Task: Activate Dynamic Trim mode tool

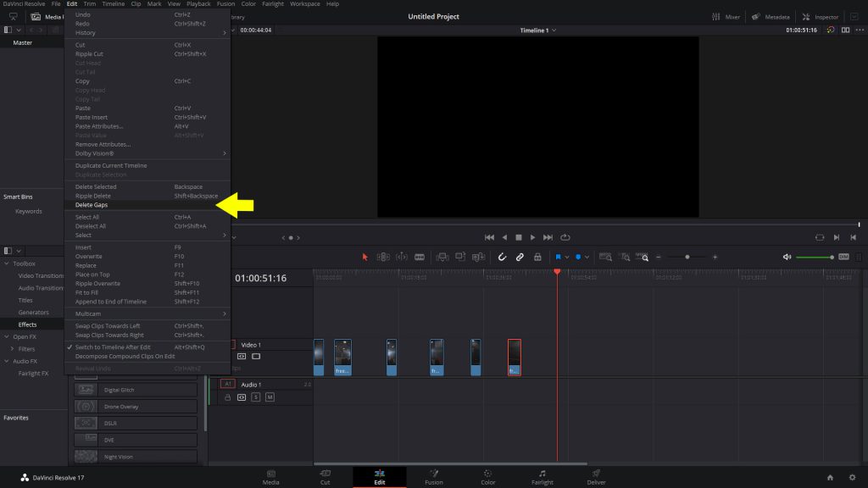Action: [x=402, y=258]
